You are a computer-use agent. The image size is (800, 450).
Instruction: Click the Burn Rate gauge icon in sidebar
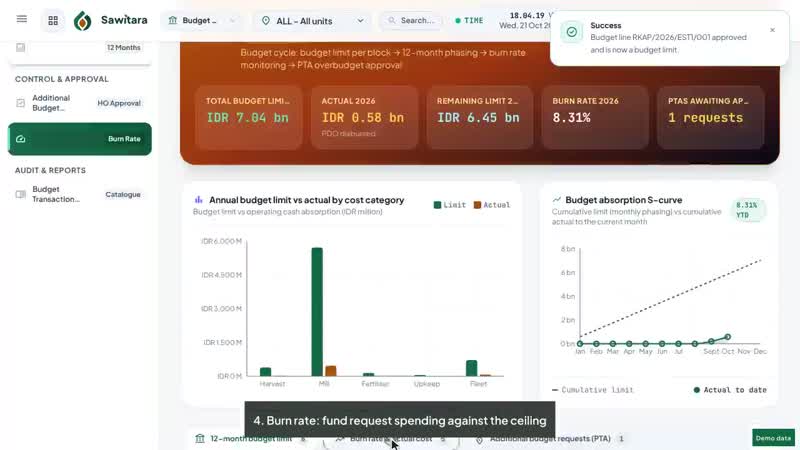(x=20, y=139)
